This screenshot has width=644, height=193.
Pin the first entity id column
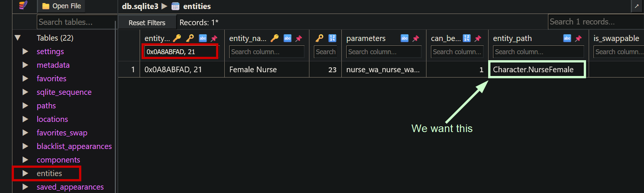[x=214, y=38]
